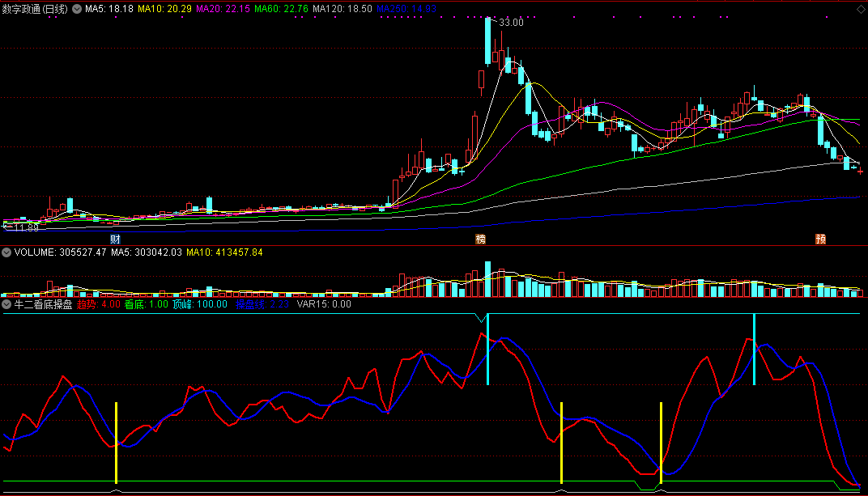
Task: Click the 11.99 low price label
Action: [26, 228]
